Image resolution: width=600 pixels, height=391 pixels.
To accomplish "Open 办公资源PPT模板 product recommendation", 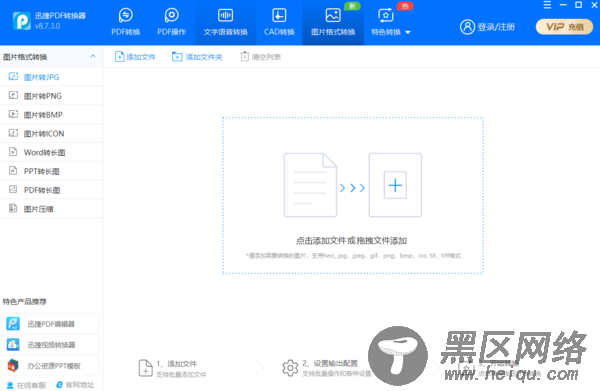I will pos(51,366).
